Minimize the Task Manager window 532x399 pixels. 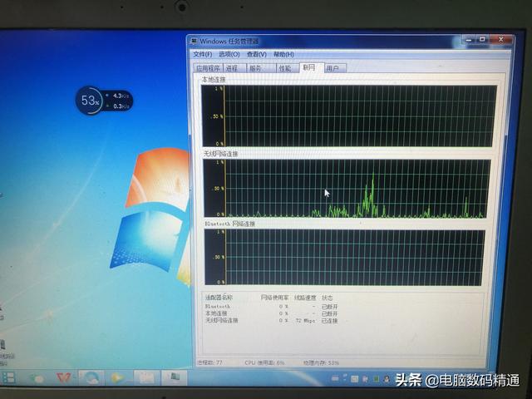pyautogui.click(x=469, y=40)
